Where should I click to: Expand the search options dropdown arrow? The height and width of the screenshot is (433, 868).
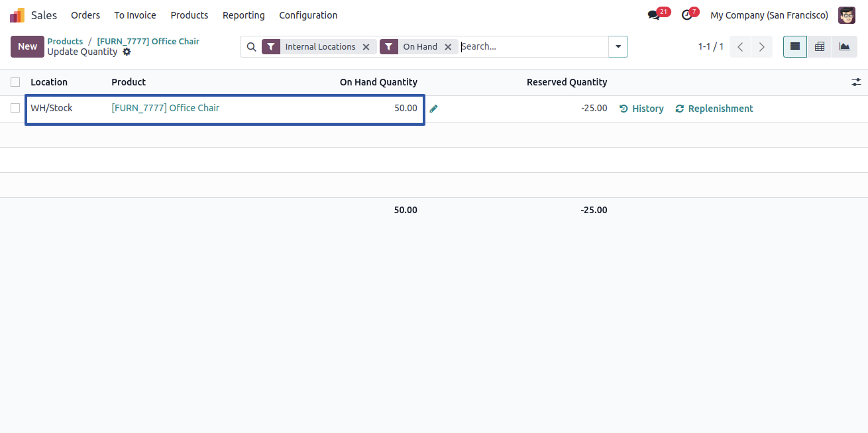(618, 46)
